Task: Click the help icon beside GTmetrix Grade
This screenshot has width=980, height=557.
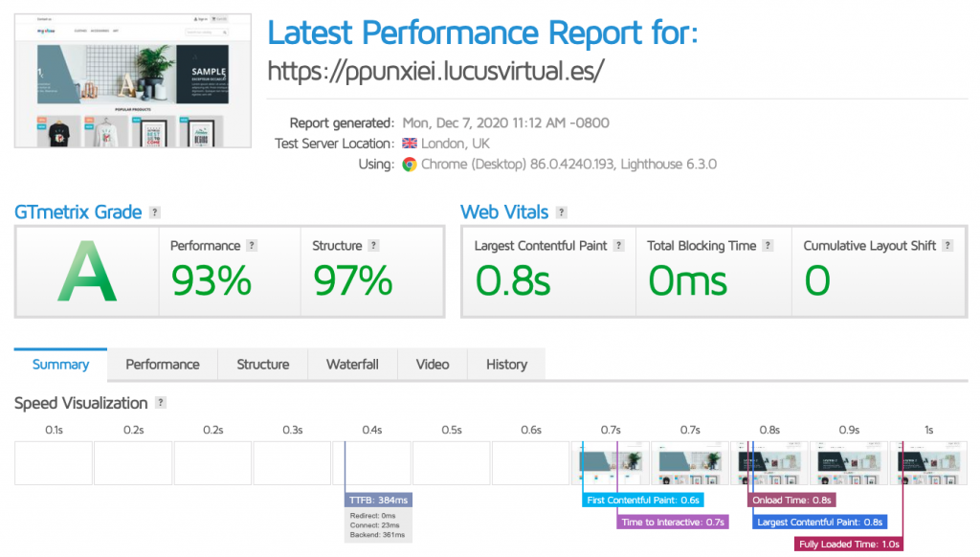Action: pos(155,212)
